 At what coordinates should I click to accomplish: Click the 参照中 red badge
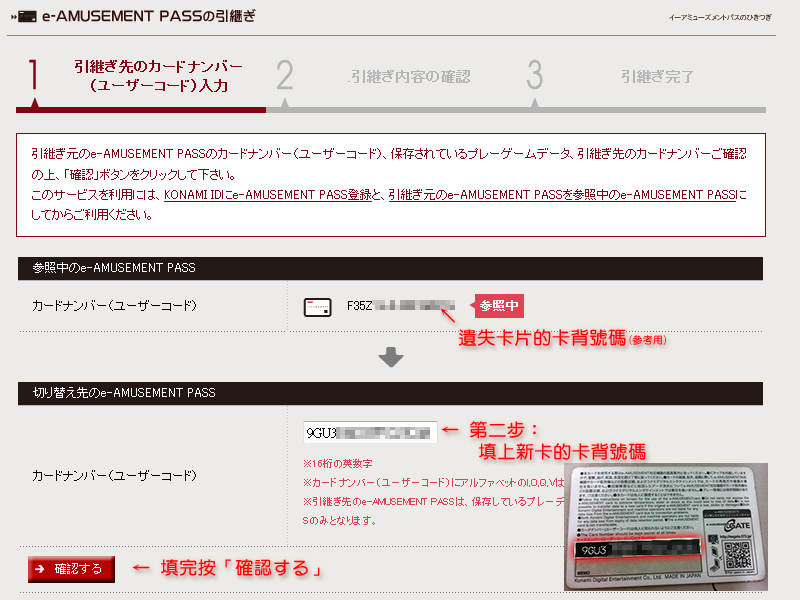coord(497,306)
